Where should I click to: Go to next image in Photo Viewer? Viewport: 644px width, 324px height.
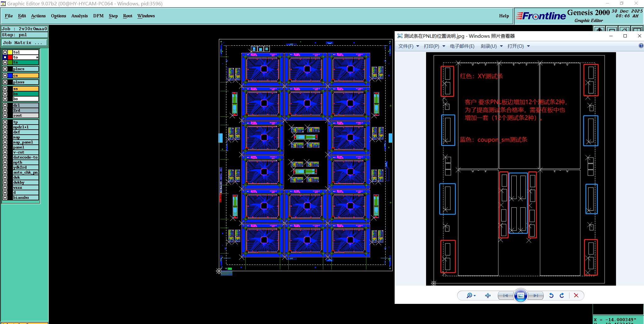(x=536, y=295)
